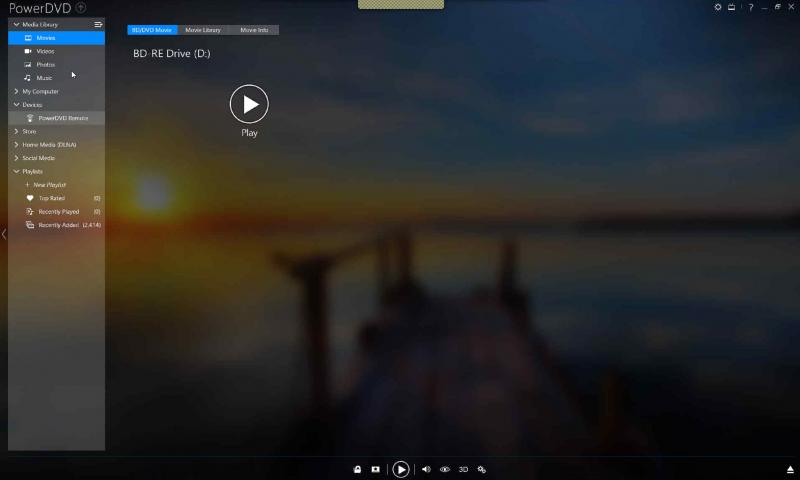The image size is (800, 480).
Task: Click the TrueTheater eye icon
Action: 445,469
